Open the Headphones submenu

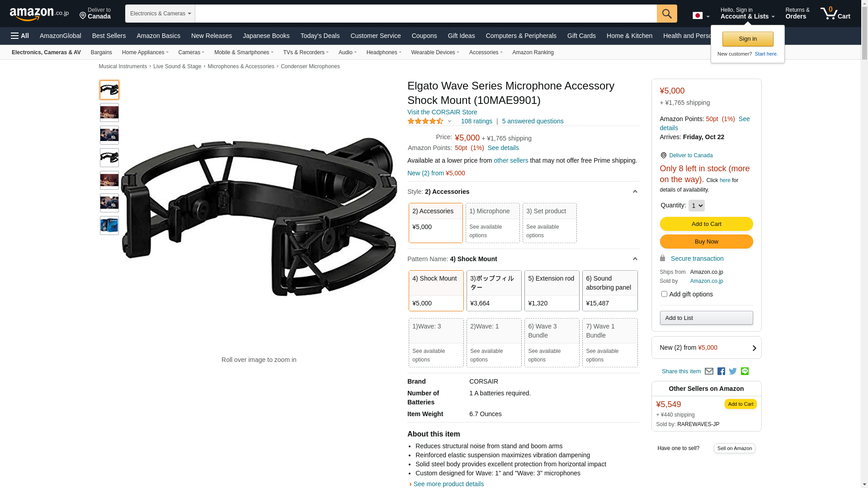tap(384, 52)
